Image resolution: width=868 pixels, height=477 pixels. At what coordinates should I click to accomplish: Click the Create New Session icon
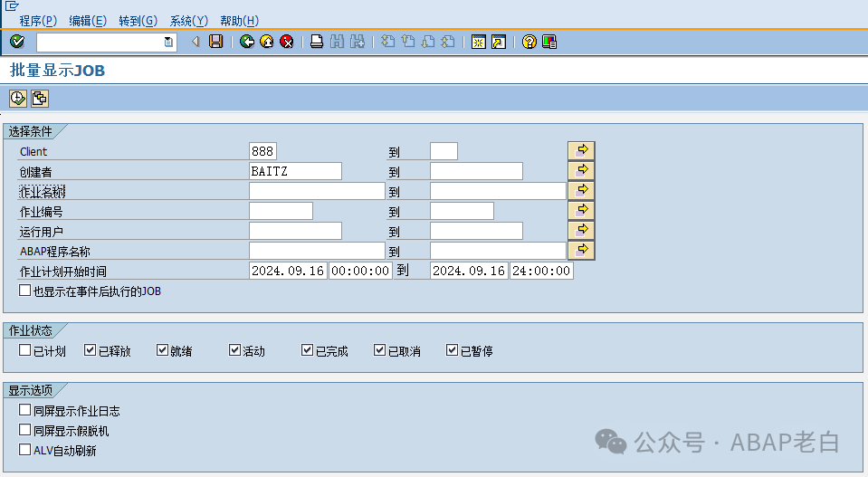tap(478, 42)
